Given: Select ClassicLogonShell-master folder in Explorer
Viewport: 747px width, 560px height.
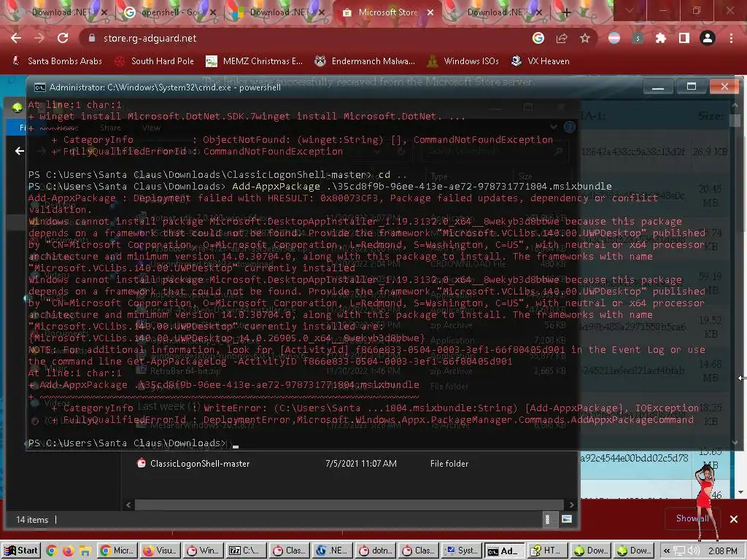Looking at the screenshot, I should click(200, 463).
